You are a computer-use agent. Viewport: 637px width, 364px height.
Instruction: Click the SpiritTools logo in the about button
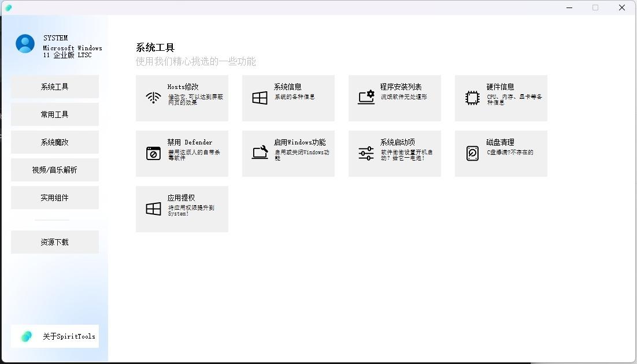point(27,336)
